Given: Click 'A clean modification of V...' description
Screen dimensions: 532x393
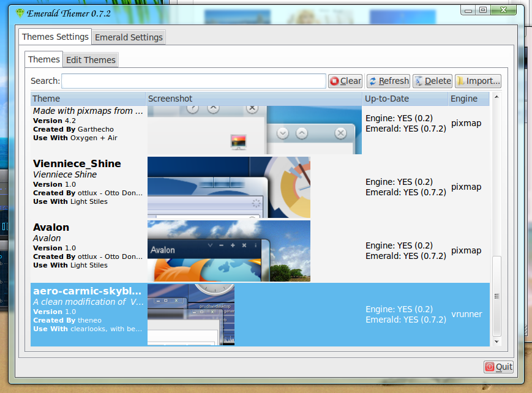Looking at the screenshot, I should 88,302.
